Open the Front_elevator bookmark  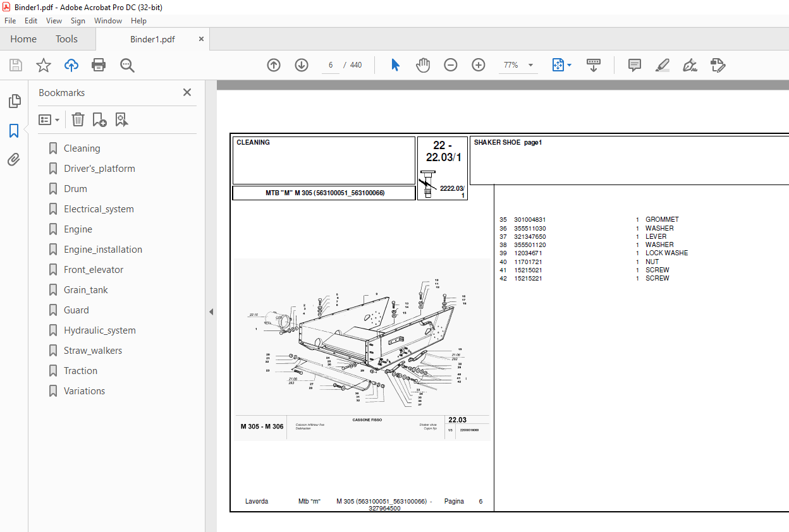[x=94, y=270]
